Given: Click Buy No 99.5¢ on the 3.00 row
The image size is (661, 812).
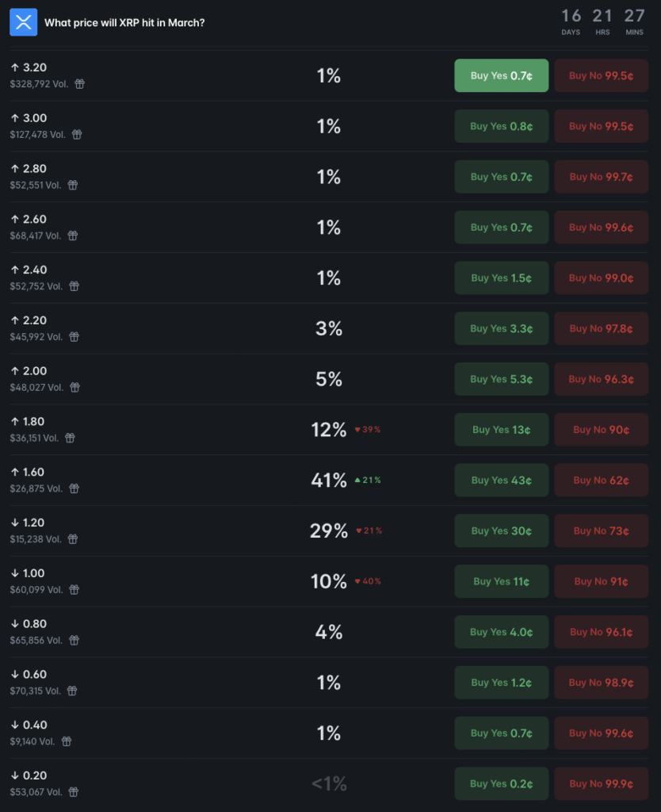Looking at the screenshot, I should pos(602,126).
